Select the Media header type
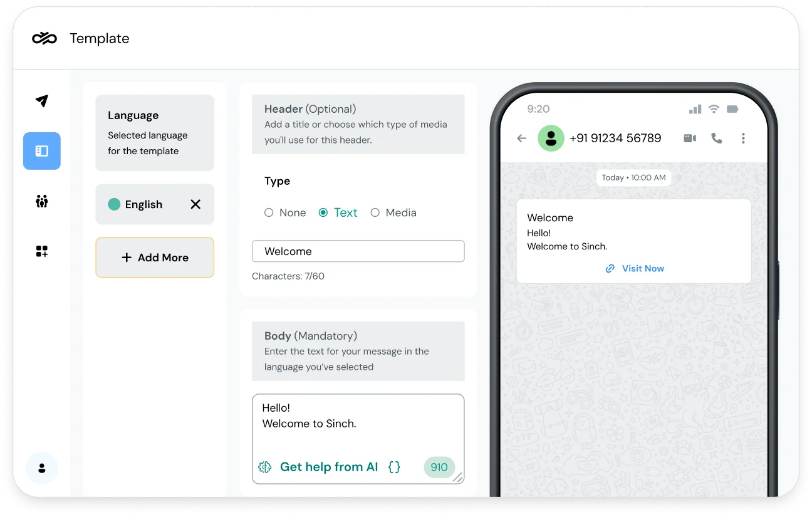This screenshot has width=812, height=517. [393, 212]
